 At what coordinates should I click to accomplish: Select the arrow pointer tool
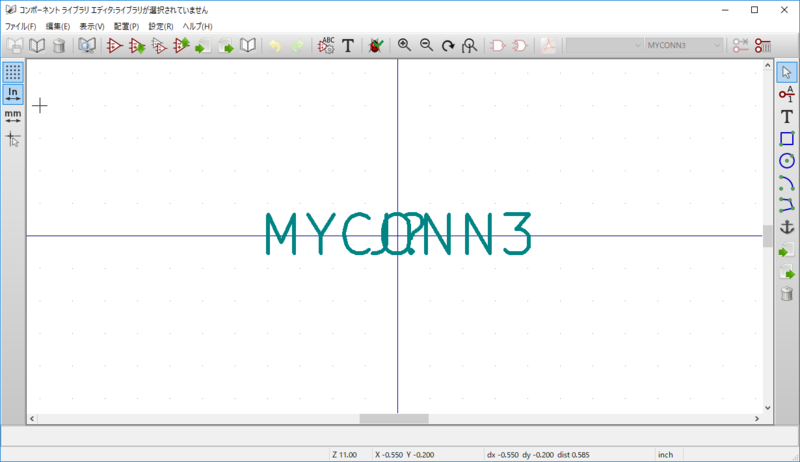(x=787, y=72)
